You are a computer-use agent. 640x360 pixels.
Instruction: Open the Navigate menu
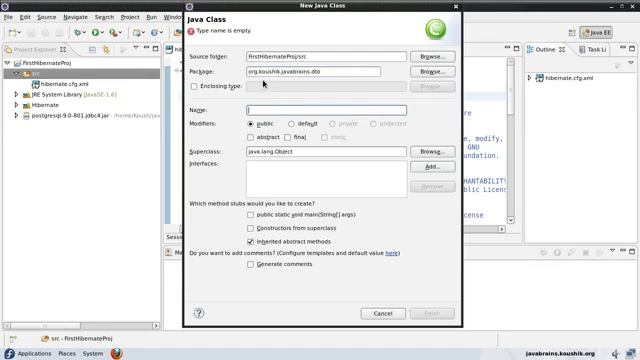pyautogui.click(x=76, y=17)
